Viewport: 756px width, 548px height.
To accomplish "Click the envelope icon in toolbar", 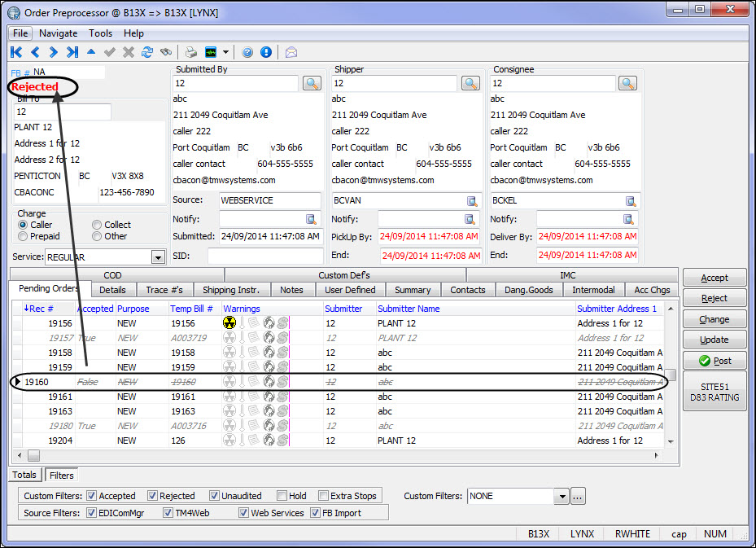I will pos(291,52).
